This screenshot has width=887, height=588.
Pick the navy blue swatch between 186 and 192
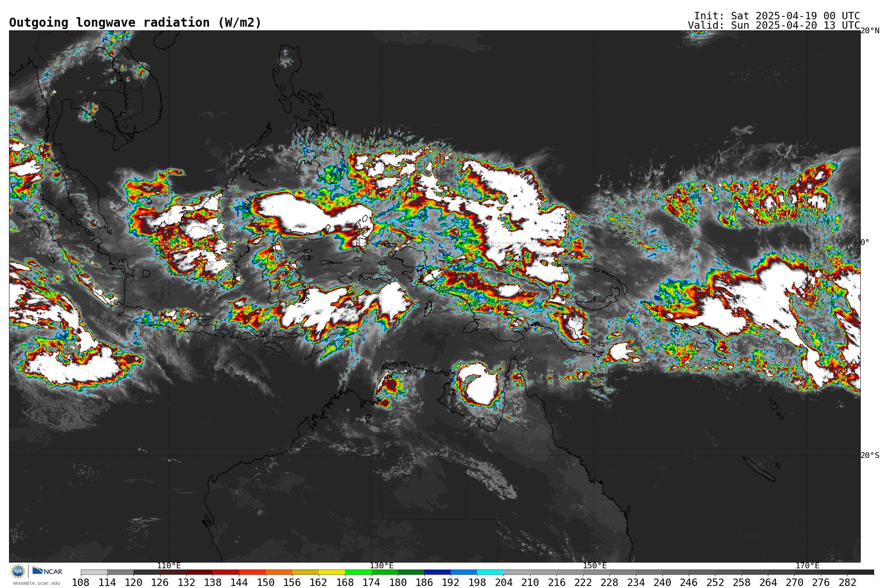437,572
